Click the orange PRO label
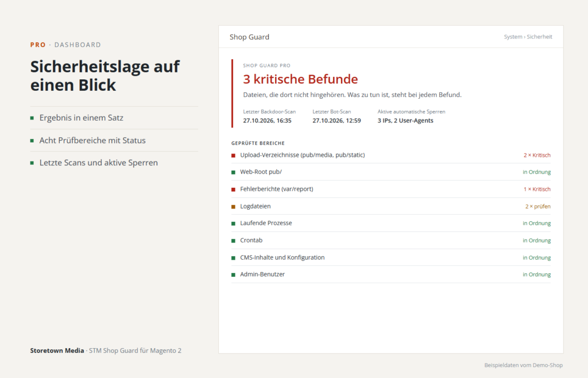Image resolution: width=588 pixels, height=378 pixels. (x=38, y=45)
